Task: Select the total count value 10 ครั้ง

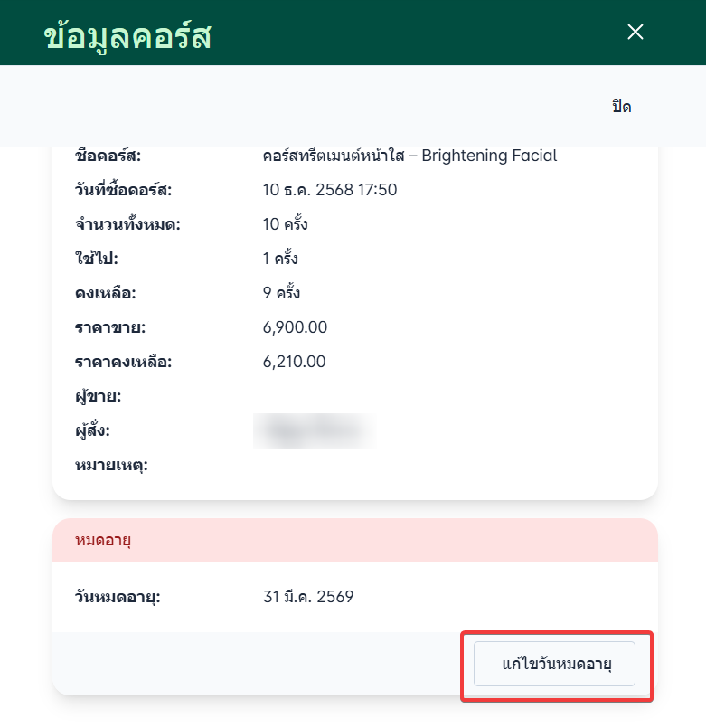Action: (x=286, y=224)
